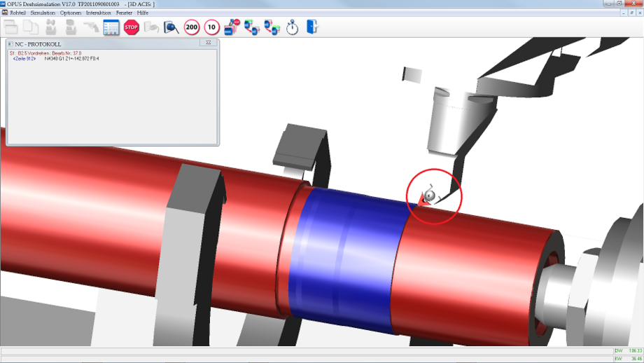This screenshot has width=644, height=363.
Task: Open the Interaktion menu
Action: pos(98,13)
